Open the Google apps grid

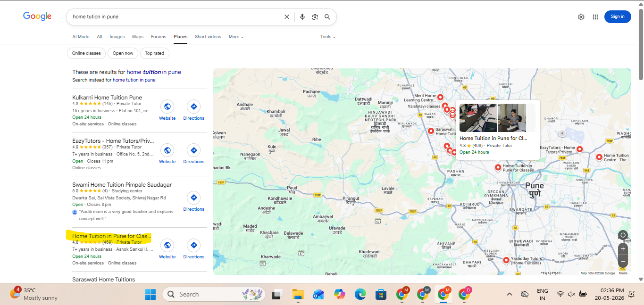pos(595,16)
